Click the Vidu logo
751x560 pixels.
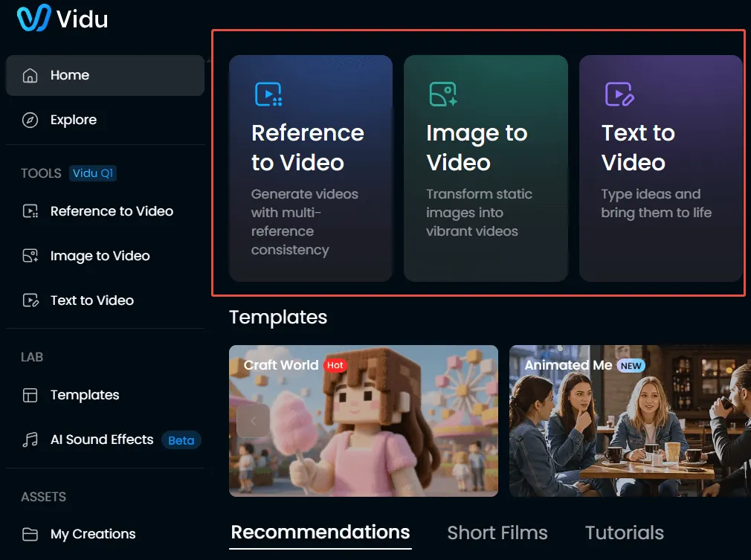pyautogui.click(x=62, y=19)
